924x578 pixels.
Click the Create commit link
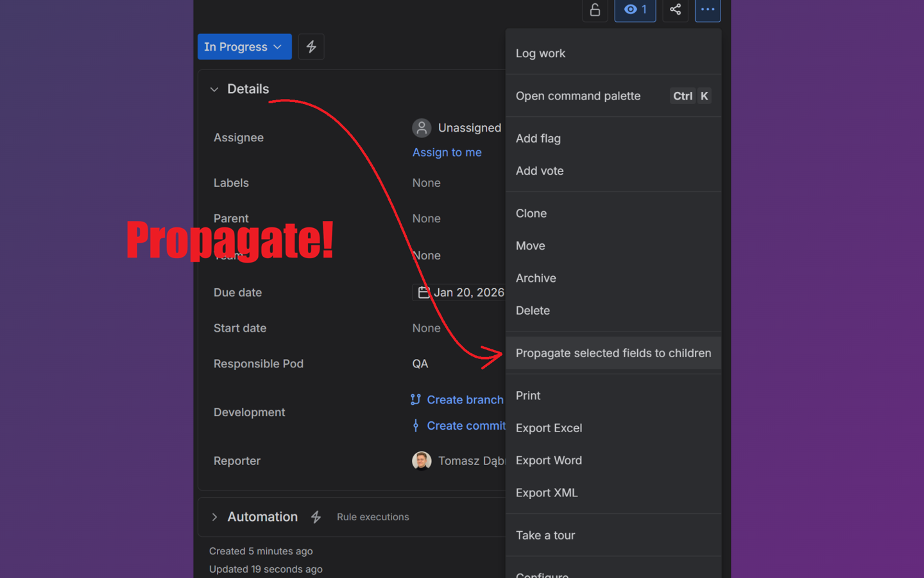point(466,426)
